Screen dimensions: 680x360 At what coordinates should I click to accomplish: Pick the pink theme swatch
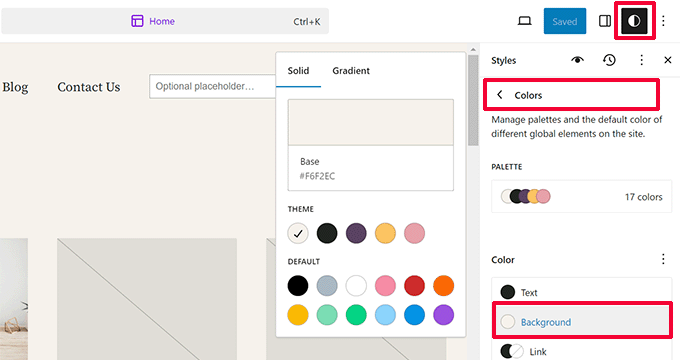click(414, 233)
